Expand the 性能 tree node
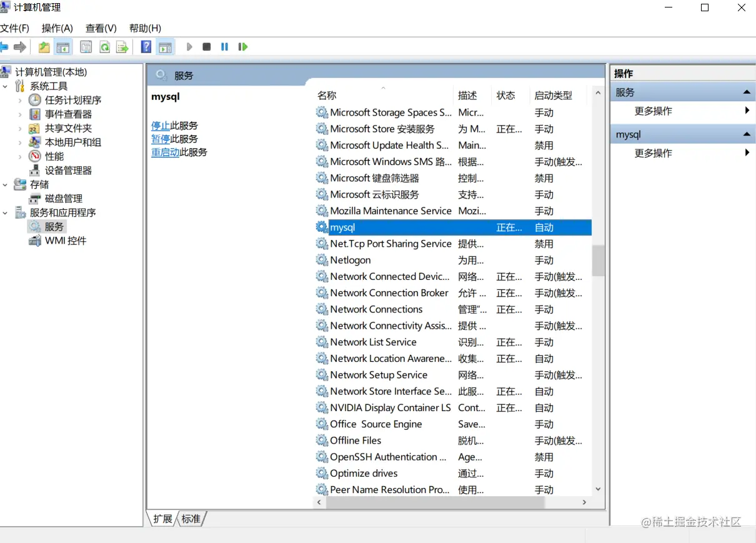 20,156
